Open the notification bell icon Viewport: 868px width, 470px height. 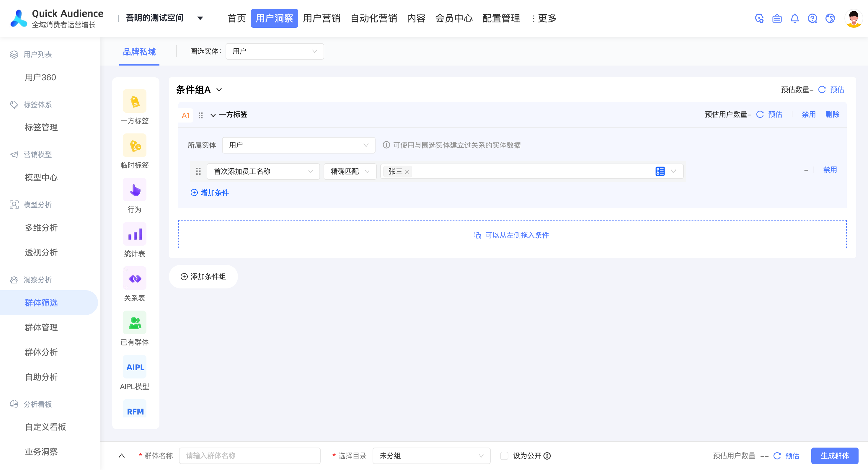click(x=794, y=18)
